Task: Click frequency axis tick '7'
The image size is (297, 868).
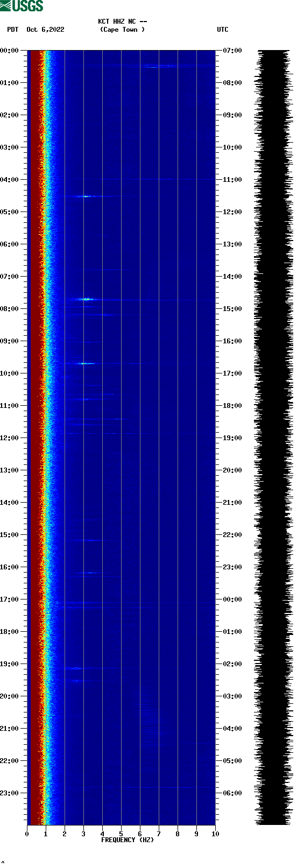Action: point(159,834)
